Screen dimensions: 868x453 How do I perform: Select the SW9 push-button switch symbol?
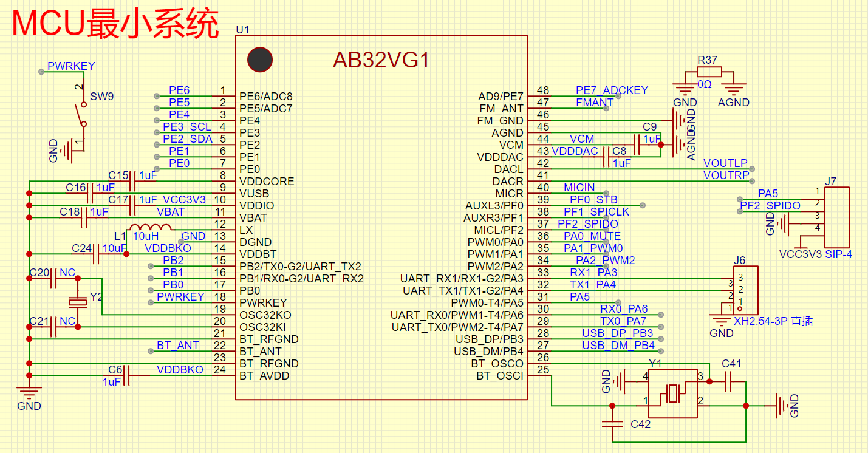coord(81,115)
